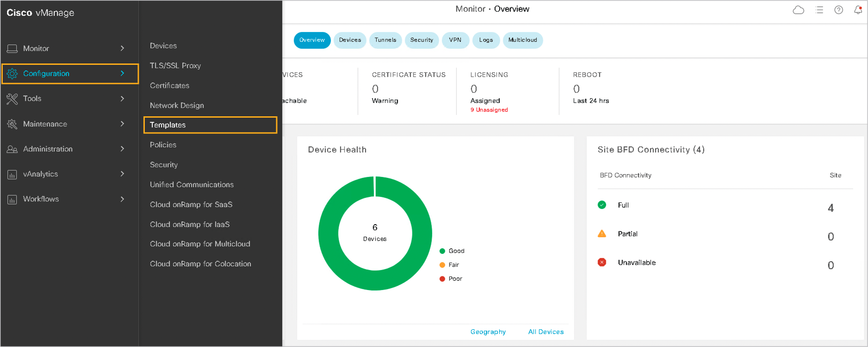This screenshot has height=347, width=868.
Task: Click the vAnalytics chart icon
Action: [12, 175]
